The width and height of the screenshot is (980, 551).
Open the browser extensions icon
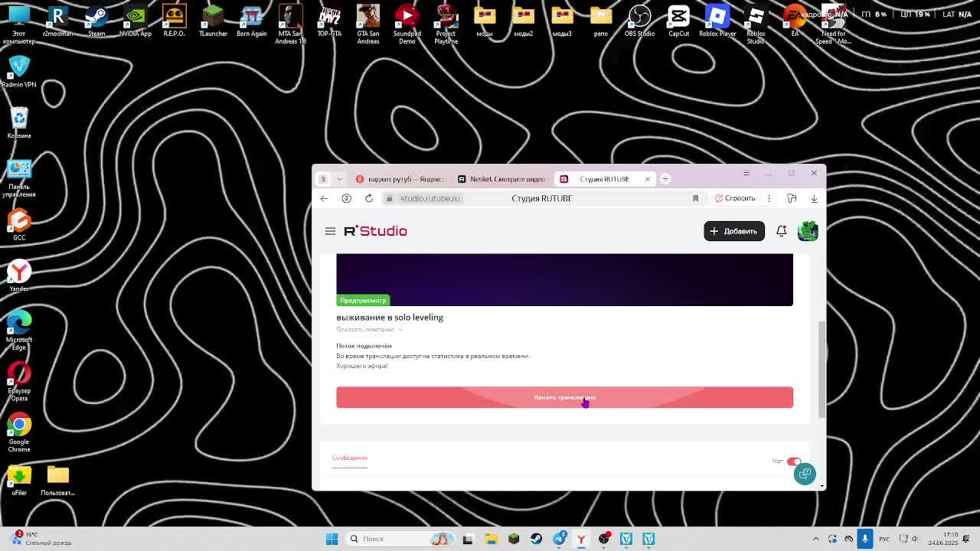(792, 198)
